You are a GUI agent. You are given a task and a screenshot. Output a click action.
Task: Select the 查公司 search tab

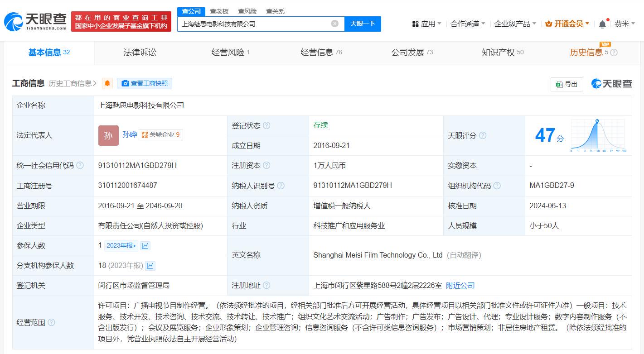[x=191, y=11]
